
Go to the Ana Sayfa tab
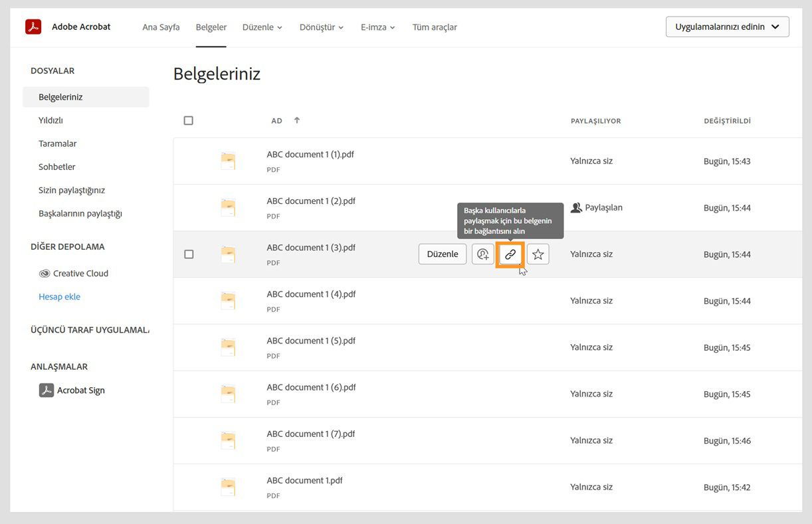tap(161, 27)
